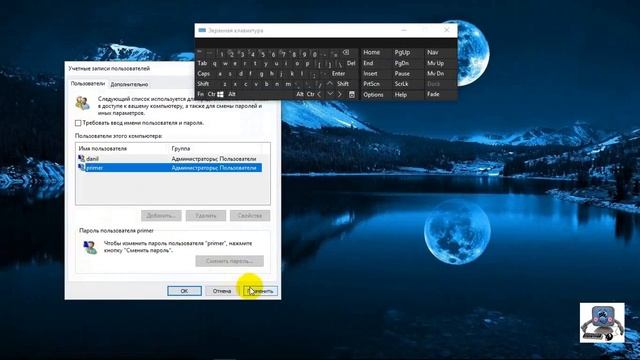The width and height of the screenshot is (640, 360).
Task: Select the primer user row
Action: point(169,167)
